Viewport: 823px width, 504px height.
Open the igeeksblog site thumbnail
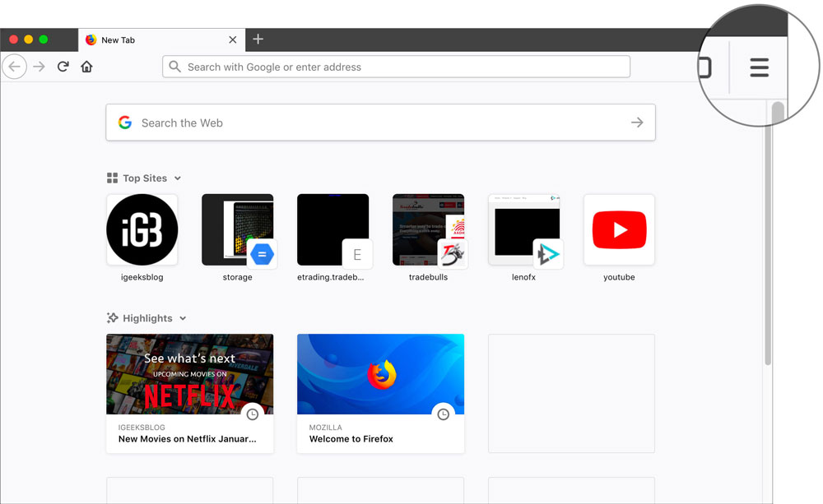point(142,230)
